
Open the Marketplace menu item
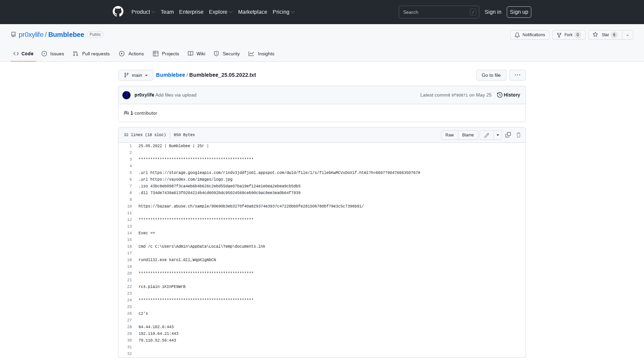tap(253, 12)
